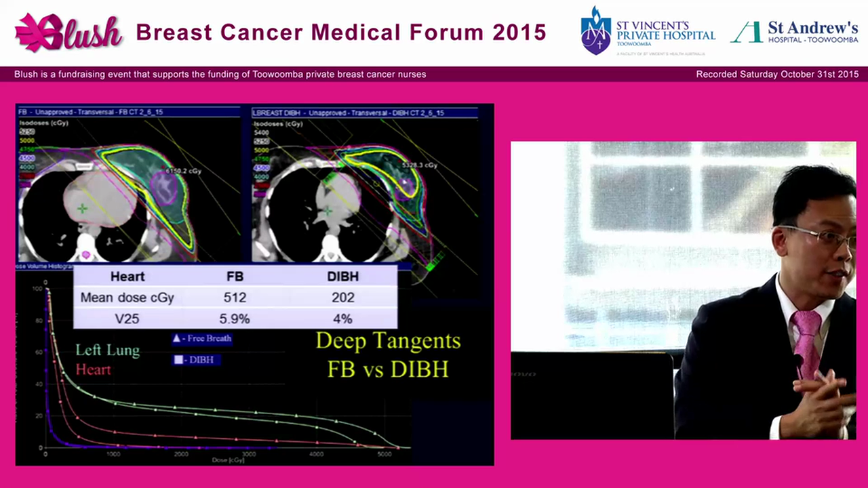
Task: Expand the DIBH Isodoses legend list
Action: pos(277,124)
